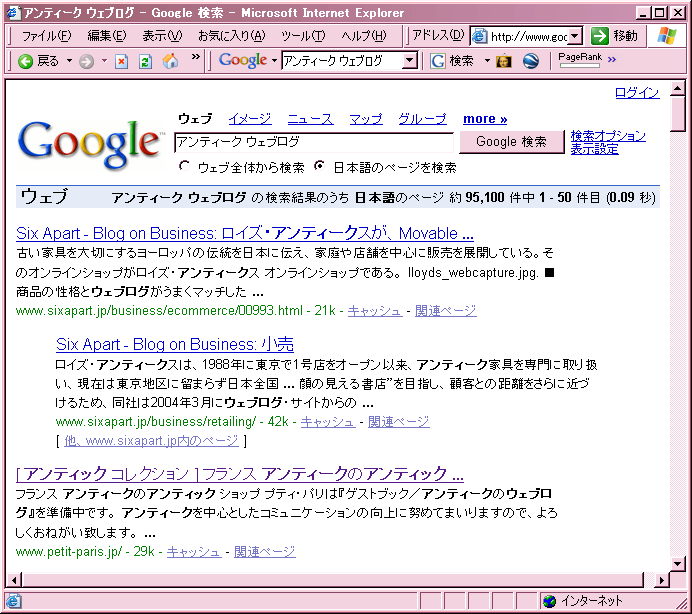Expand more Google toolbar items after PageRank
Image resolution: width=692 pixels, height=614 pixels.
point(612,59)
